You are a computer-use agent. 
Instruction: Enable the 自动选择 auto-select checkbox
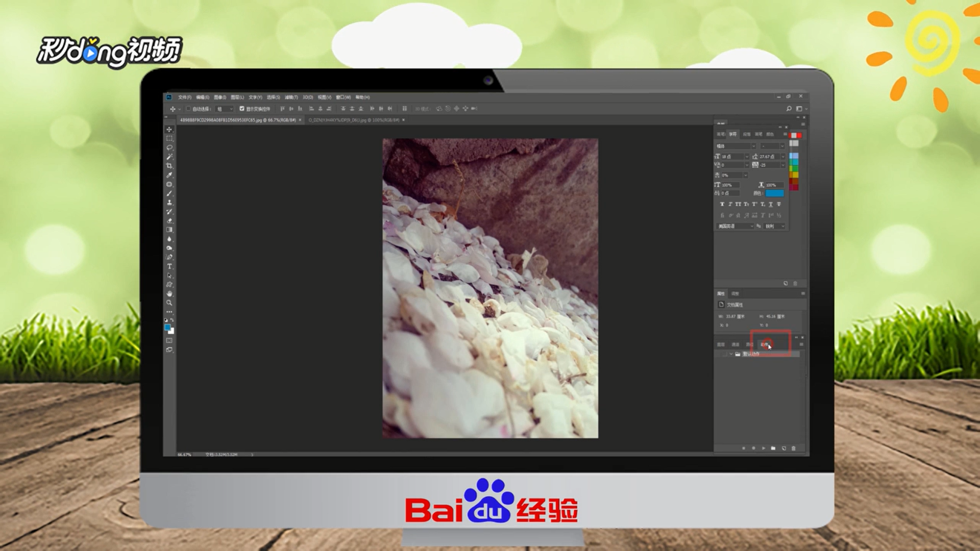click(188, 109)
